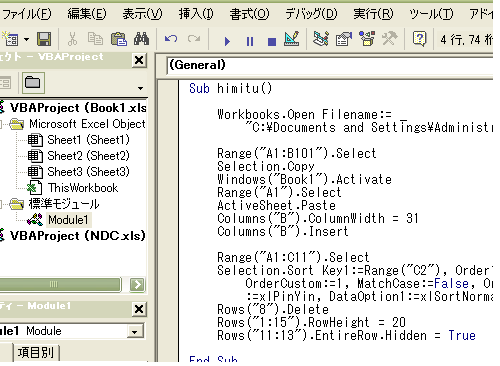The image size is (500, 366).
Task: Toggle Design Mode icon
Action: 292,39
